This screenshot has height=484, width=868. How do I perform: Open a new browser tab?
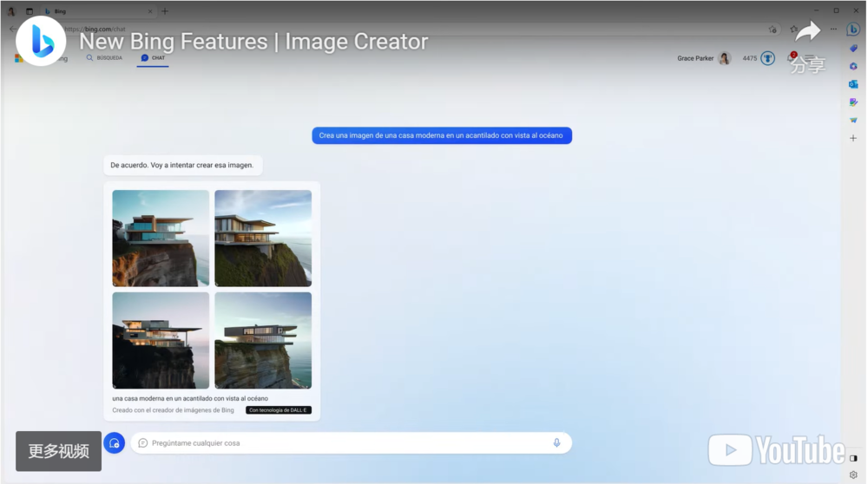click(x=165, y=11)
